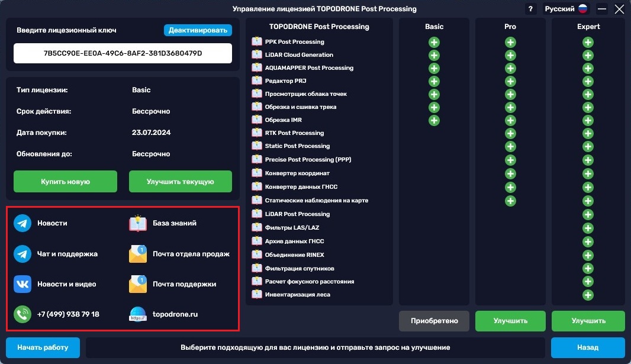The image size is (631, 364).
Task: Click Expert plus icon for LiDAR Post Processing
Action: pos(588,214)
